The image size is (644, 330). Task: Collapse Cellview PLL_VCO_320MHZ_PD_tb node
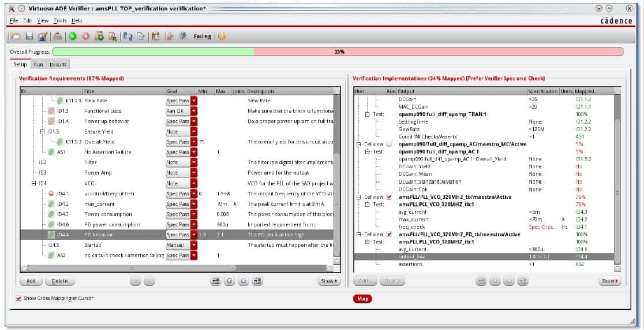pos(358,235)
